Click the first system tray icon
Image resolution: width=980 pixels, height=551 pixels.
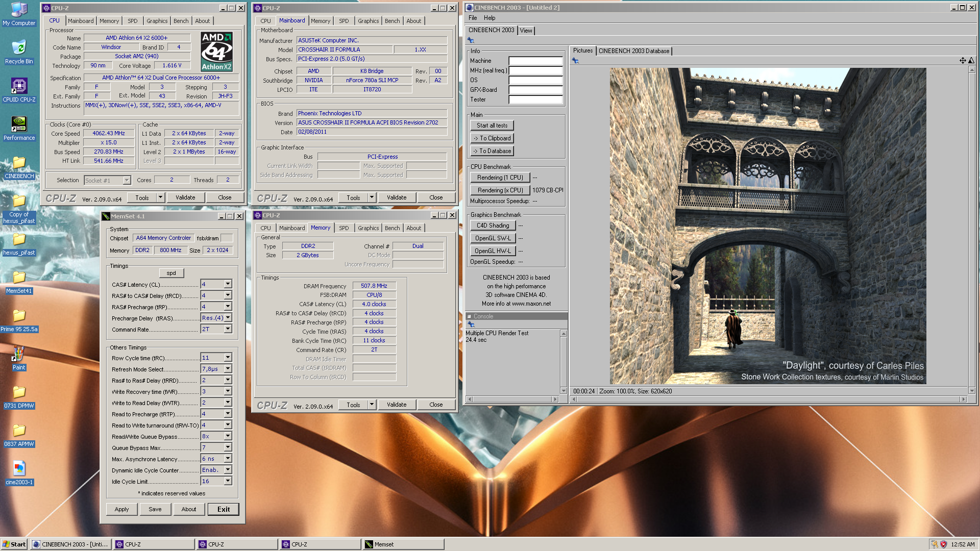pos(934,544)
